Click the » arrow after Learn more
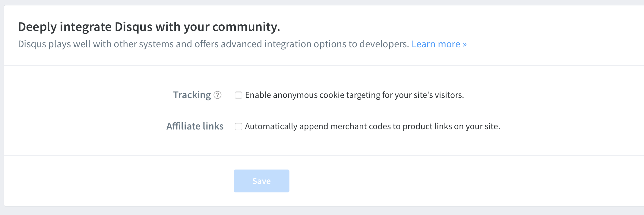Screen dimensions: 644x215 [465, 45]
